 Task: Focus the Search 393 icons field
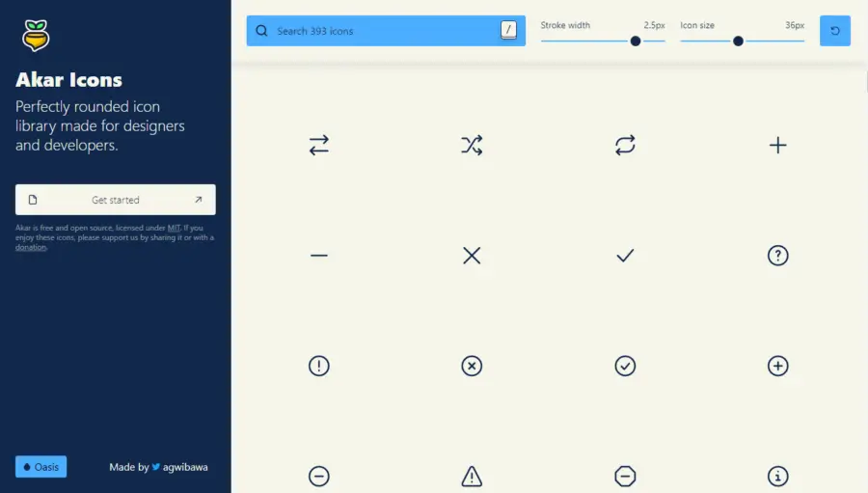tap(386, 31)
